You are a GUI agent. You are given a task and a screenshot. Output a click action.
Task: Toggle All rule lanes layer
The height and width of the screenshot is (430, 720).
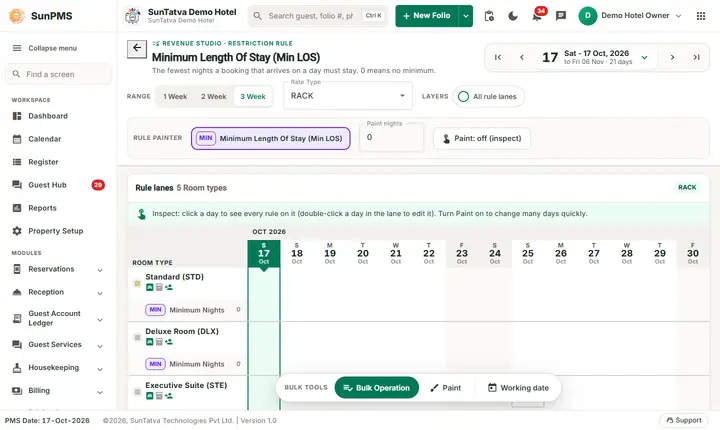[x=488, y=96]
